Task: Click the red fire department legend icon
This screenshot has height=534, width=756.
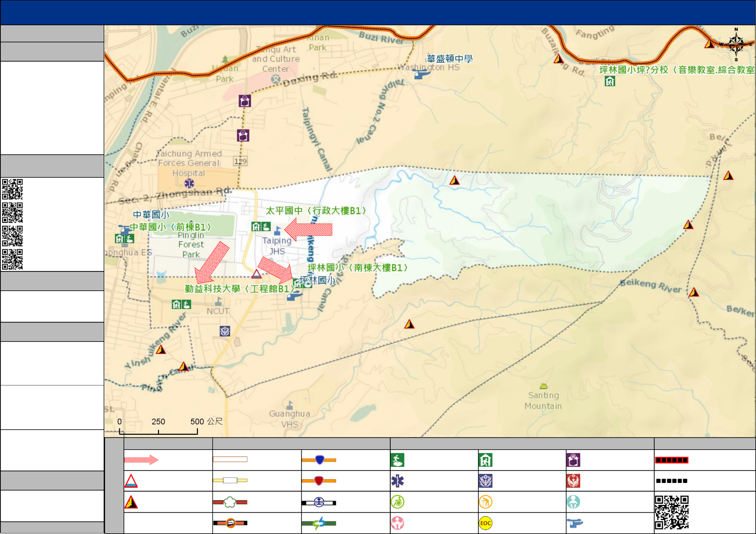Action: (x=573, y=481)
